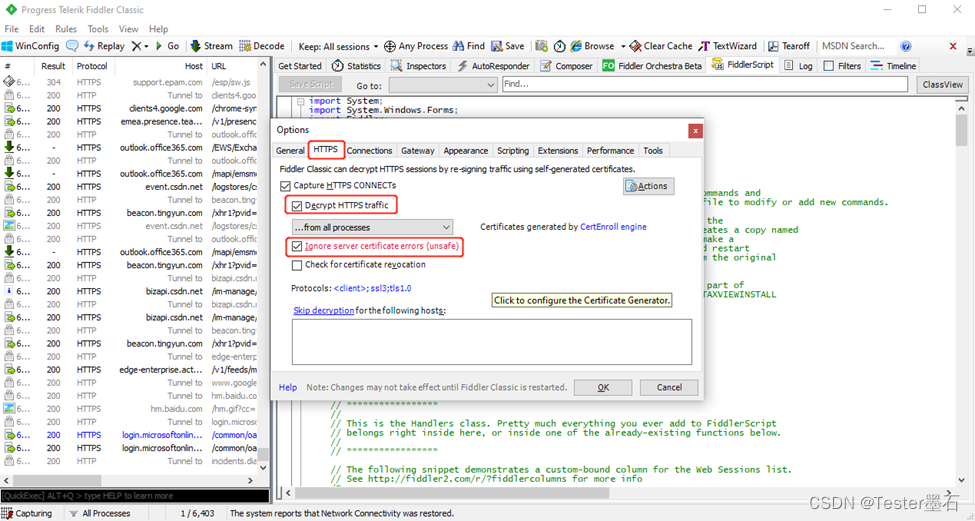Uncheck Decrypt HTTPS traffic

pyautogui.click(x=297, y=205)
